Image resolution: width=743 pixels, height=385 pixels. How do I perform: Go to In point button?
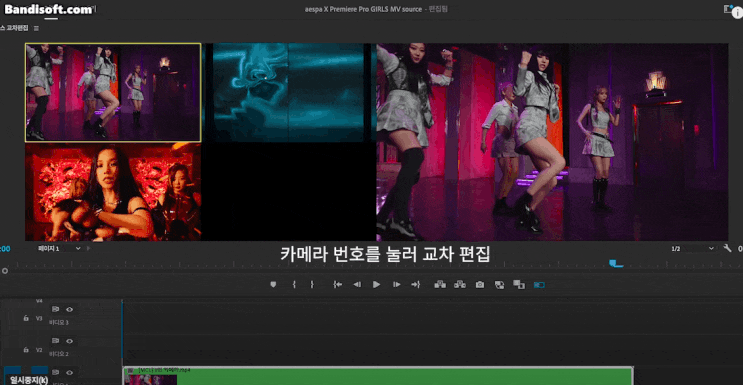[x=337, y=284]
